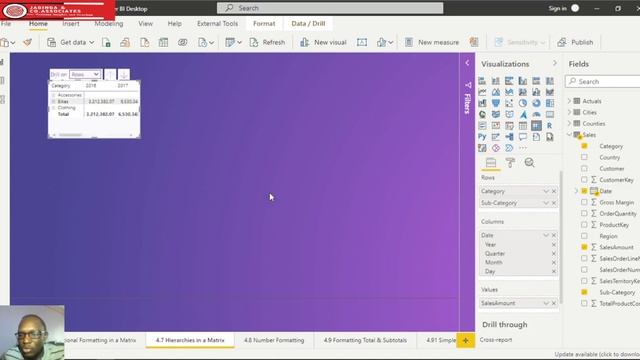Click the New visual button
The image size is (640, 360).
pyautogui.click(x=323, y=42)
